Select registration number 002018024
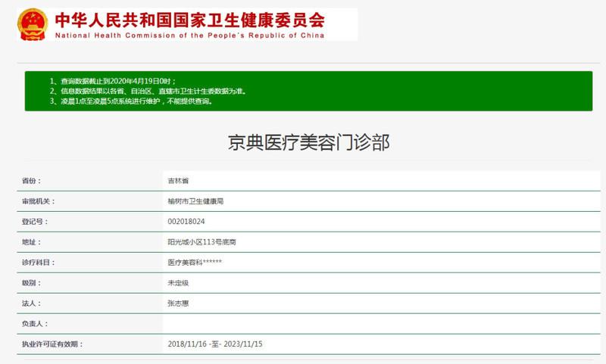The width and height of the screenshot is (606, 364). [186, 222]
